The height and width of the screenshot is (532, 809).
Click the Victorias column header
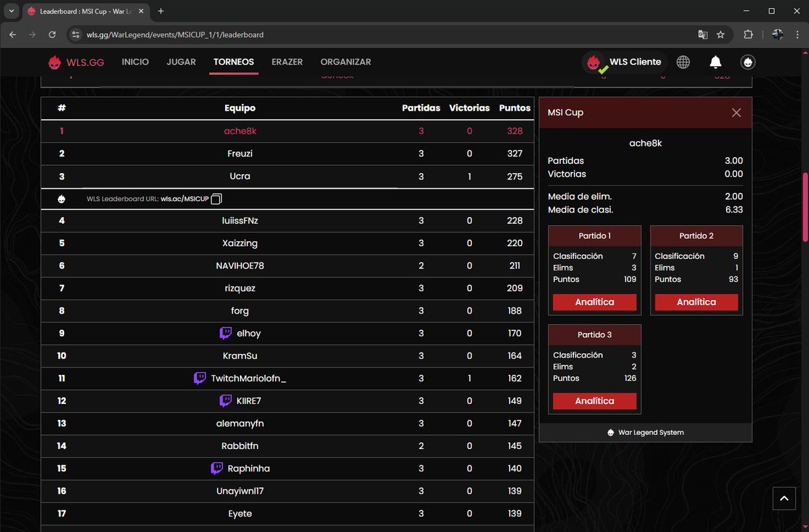469,108
